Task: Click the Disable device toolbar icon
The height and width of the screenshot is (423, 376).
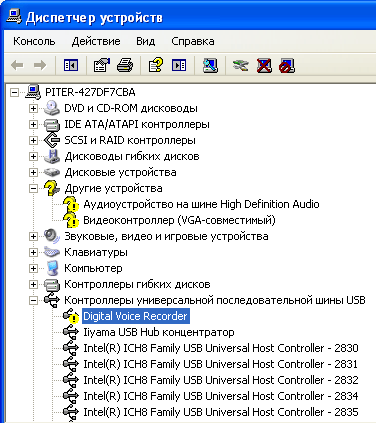Action: pos(287,65)
